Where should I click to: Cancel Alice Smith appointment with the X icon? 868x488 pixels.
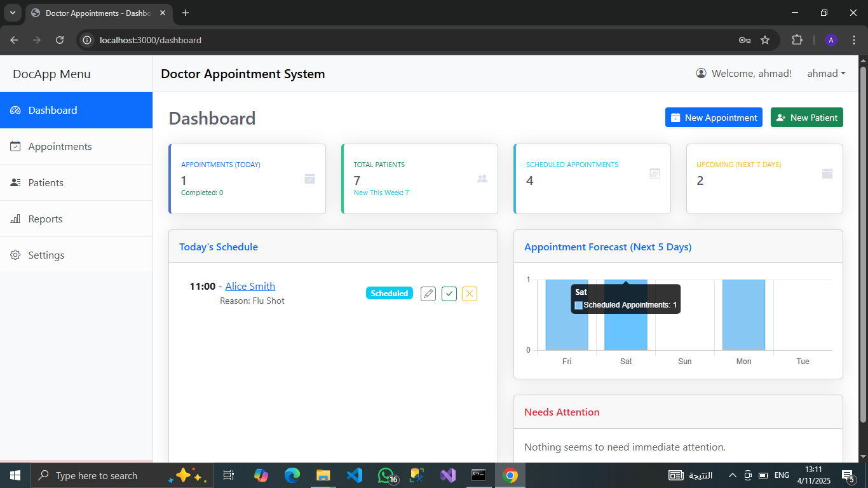pos(470,294)
